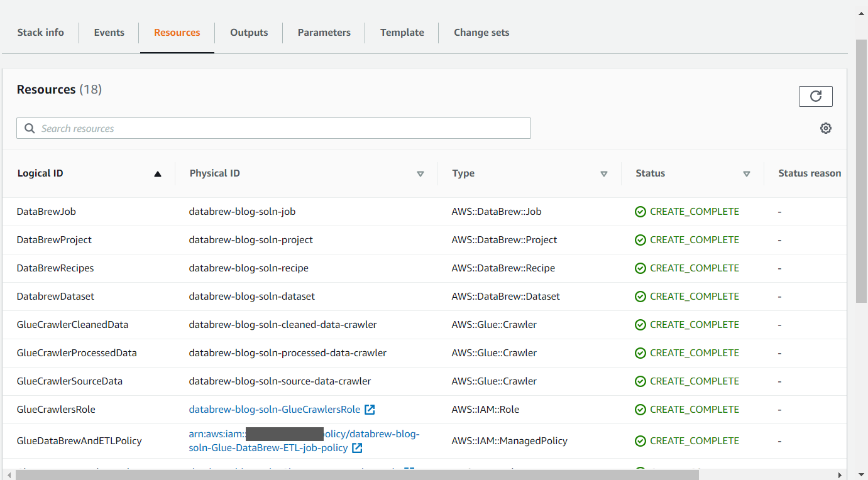Open the Glue-DataBrew-ETL-job-policy ARN link
The width and height of the screenshot is (868, 480).
[x=304, y=441]
